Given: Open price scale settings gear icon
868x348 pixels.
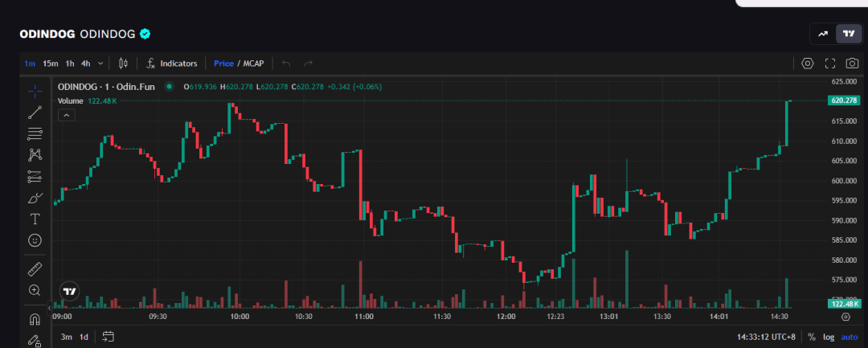Looking at the screenshot, I should tap(845, 317).
